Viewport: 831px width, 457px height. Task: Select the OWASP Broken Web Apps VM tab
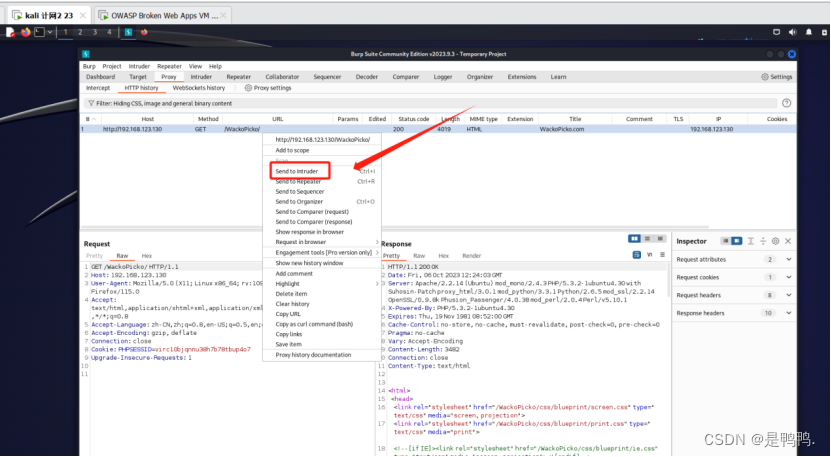point(164,15)
